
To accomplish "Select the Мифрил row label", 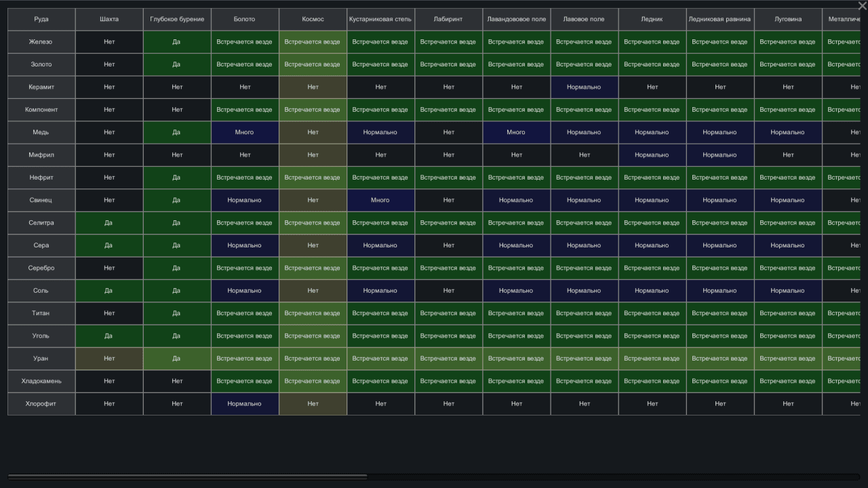I will tap(41, 155).
